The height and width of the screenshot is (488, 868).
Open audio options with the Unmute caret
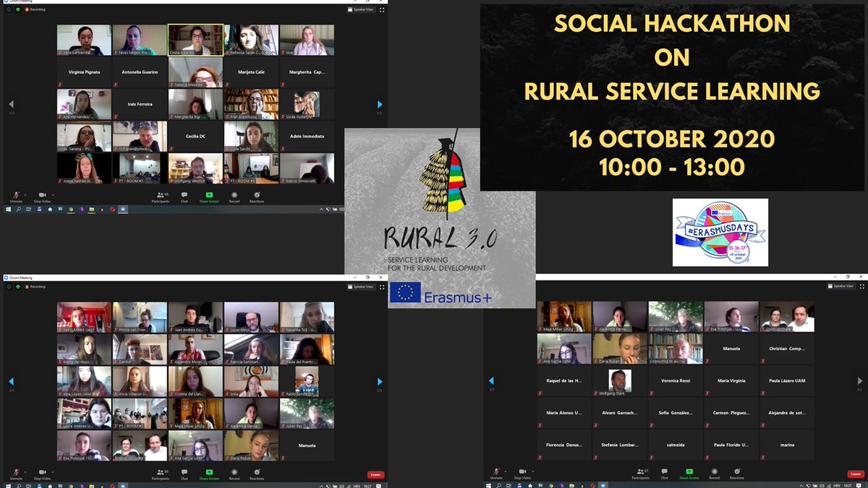click(x=25, y=195)
